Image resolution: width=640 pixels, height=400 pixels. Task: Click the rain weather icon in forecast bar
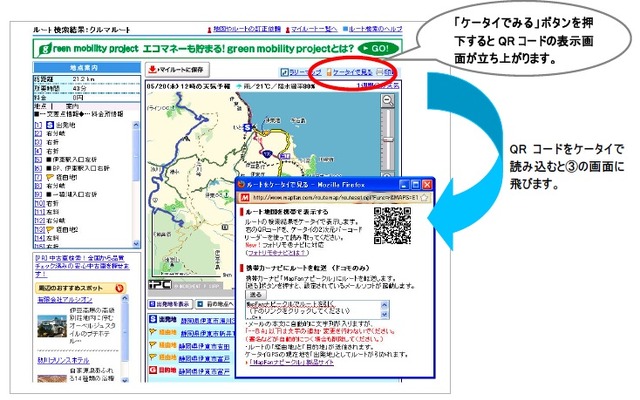click(239, 86)
